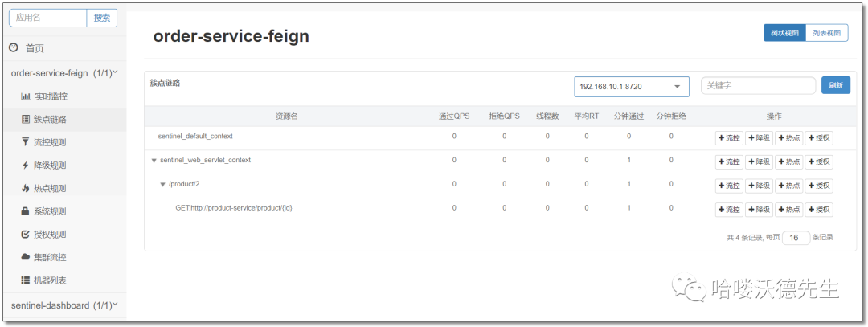
Task: Focus the 关键字 keyword input field
Action: [x=758, y=85]
